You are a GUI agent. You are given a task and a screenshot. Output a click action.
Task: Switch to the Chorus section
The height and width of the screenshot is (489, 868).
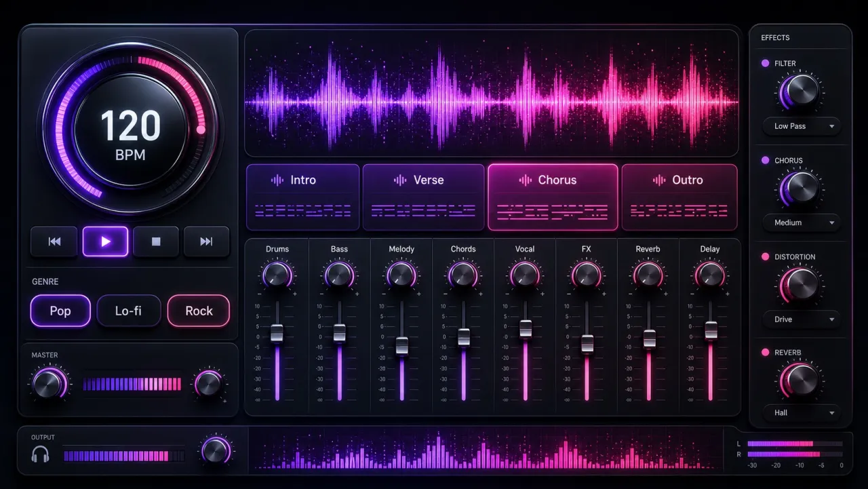click(553, 197)
